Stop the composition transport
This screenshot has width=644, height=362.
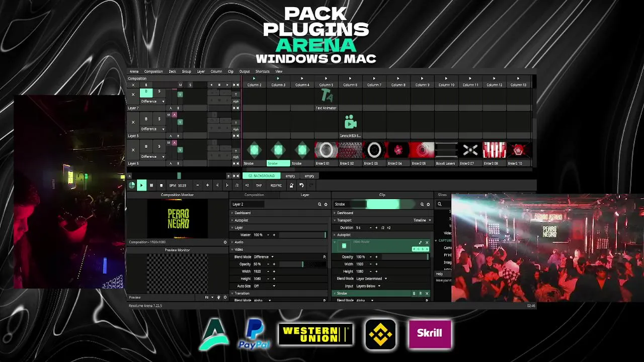(x=161, y=185)
